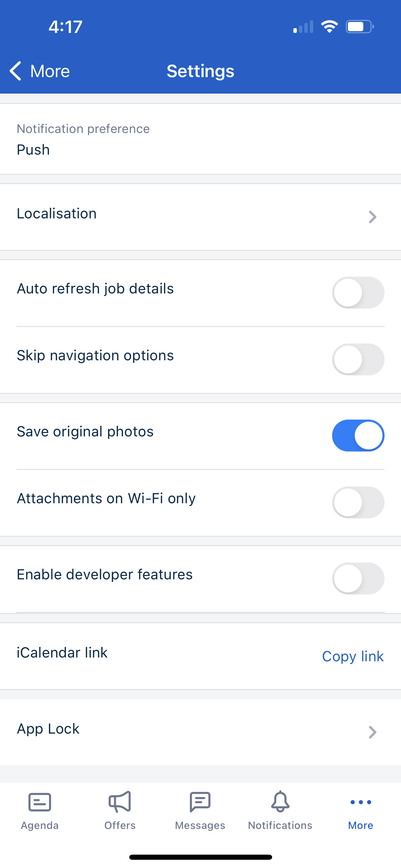Switch to the Messages tab
This screenshot has width=401, height=868.
point(200,816)
